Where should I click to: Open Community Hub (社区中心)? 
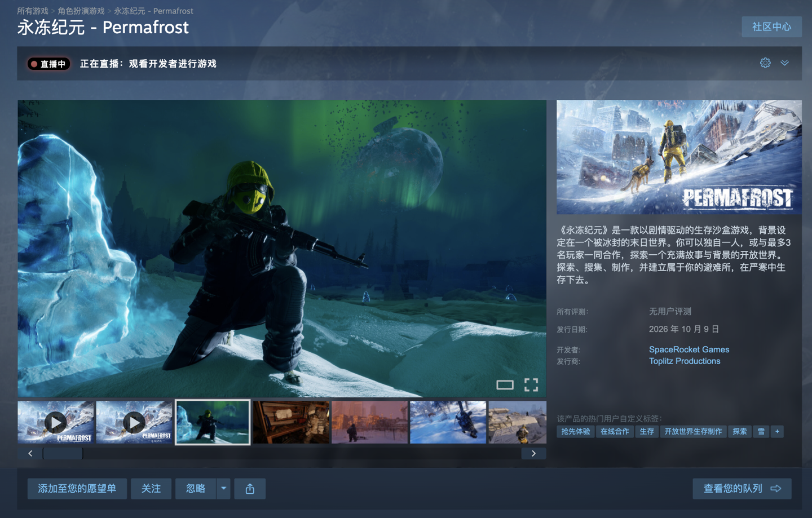(771, 26)
